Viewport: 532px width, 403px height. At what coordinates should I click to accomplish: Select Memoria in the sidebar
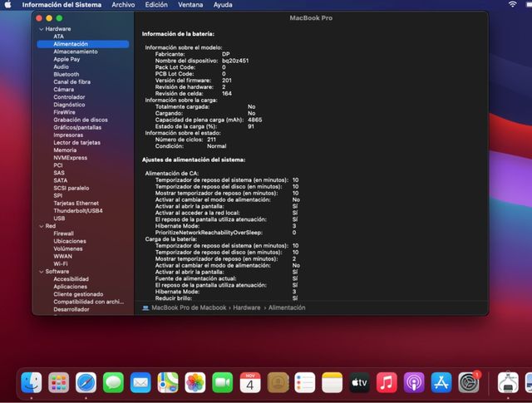tap(65, 150)
